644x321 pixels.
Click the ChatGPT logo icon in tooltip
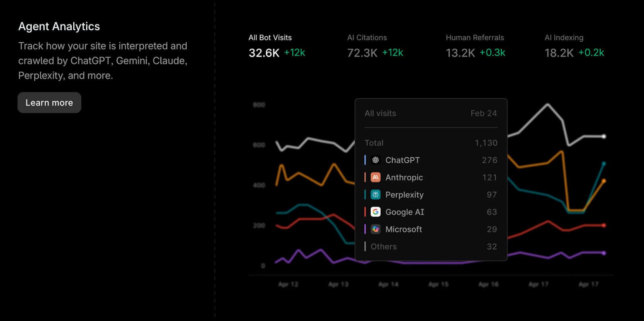[x=375, y=160]
